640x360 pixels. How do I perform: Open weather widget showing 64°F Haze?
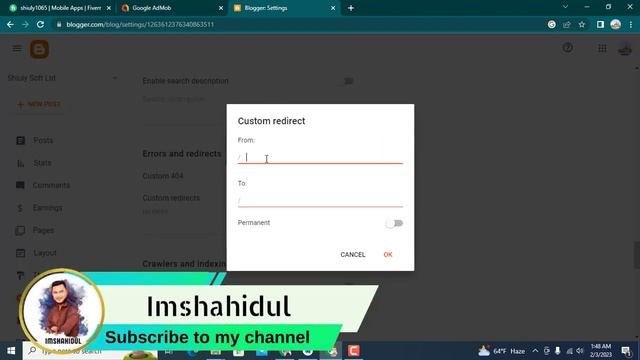(x=502, y=351)
